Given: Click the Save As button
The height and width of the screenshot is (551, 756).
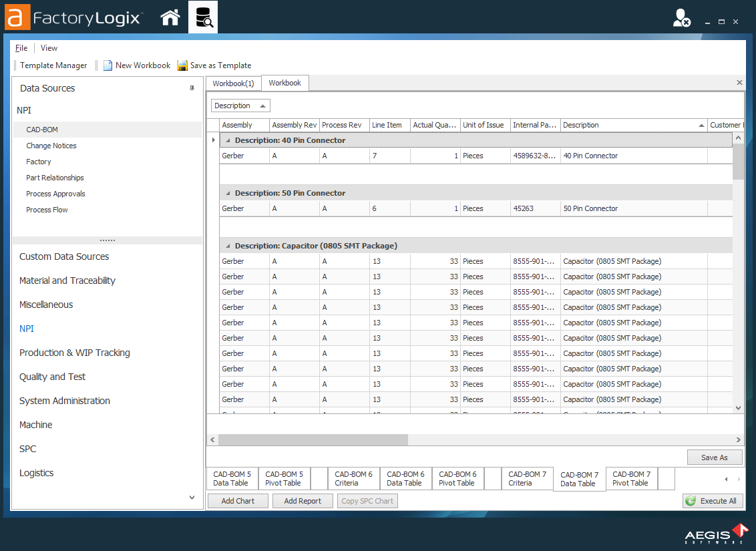Looking at the screenshot, I should pyautogui.click(x=715, y=457).
